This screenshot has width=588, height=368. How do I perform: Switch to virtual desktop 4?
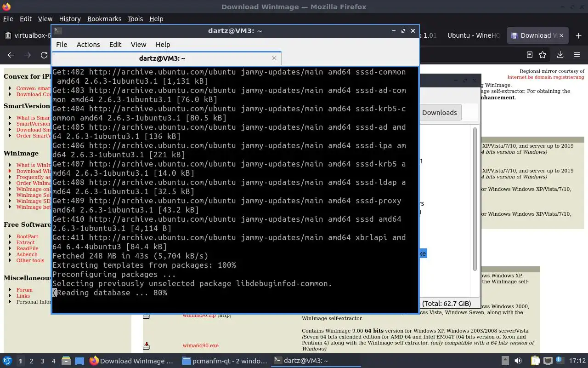click(x=54, y=361)
